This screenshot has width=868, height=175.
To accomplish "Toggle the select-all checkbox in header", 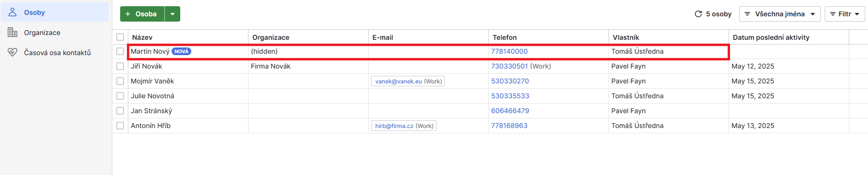I will (x=120, y=37).
